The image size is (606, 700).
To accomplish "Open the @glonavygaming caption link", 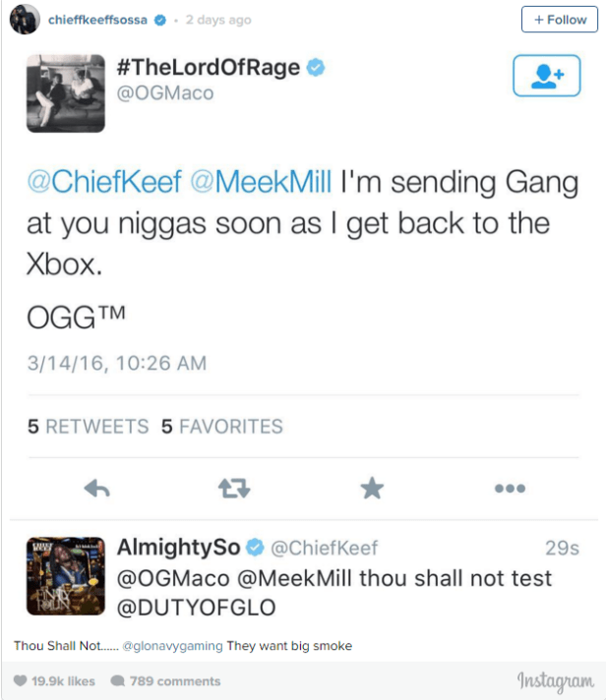I will coord(172,646).
